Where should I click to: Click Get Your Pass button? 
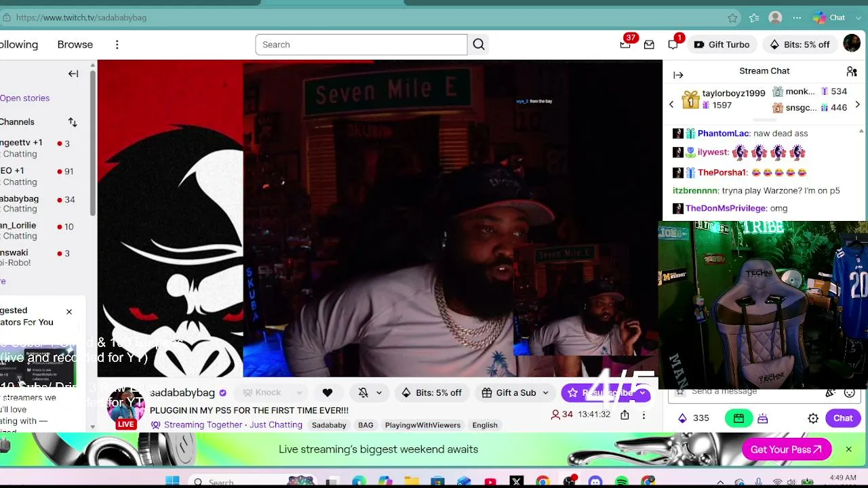tap(787, 449)
